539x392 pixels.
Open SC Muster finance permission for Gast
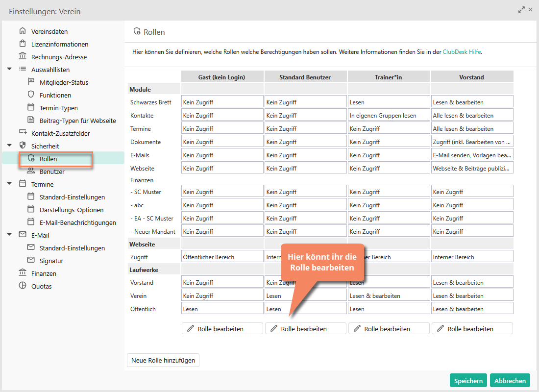coord(222,192)
